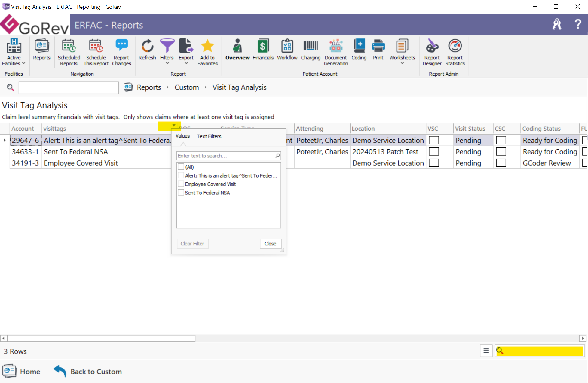Toggle VSC checkbox in GCoder Review row

click(434, 163)
